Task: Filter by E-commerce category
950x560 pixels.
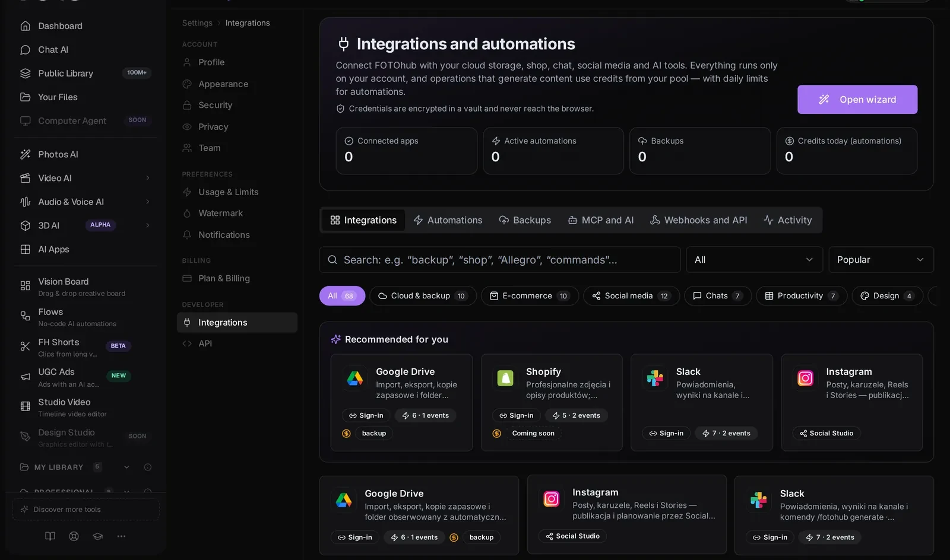Action: 530,296
